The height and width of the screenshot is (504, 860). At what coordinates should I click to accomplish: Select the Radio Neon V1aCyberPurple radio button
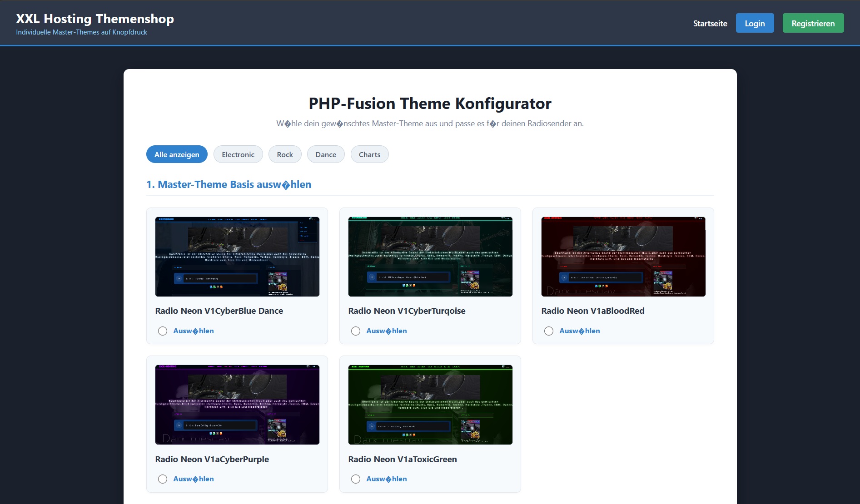point(163,479)
